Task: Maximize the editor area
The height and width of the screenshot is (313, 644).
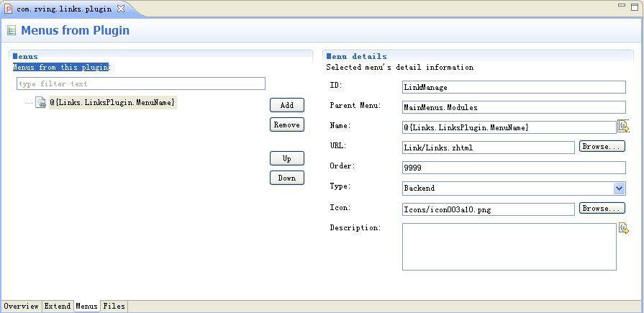Action: tap(635, 6)
